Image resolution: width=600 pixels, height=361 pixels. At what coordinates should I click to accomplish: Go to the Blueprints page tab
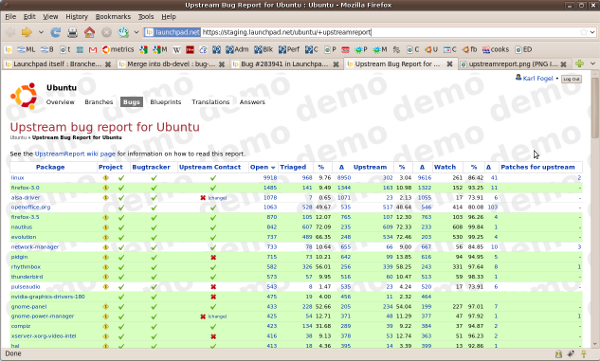tap(166, 102)
